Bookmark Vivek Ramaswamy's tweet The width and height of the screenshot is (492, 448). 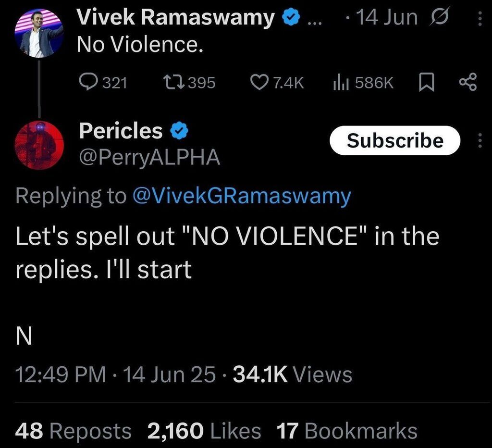426,84
